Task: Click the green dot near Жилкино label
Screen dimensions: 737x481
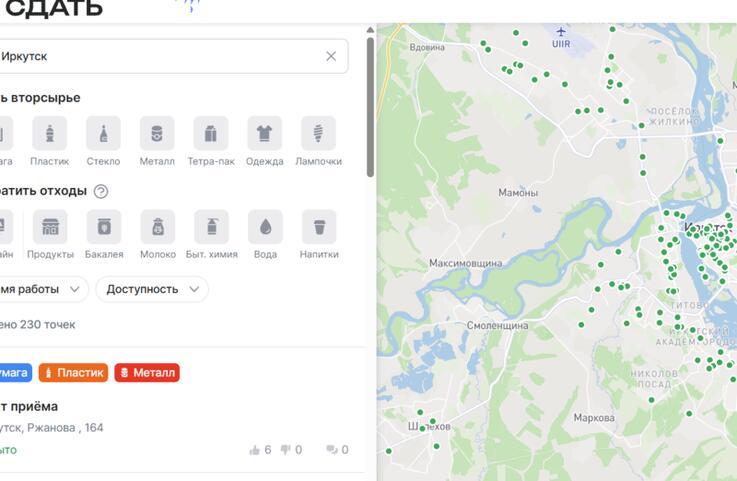Action: pyautogui.click(x=641, y=126)
